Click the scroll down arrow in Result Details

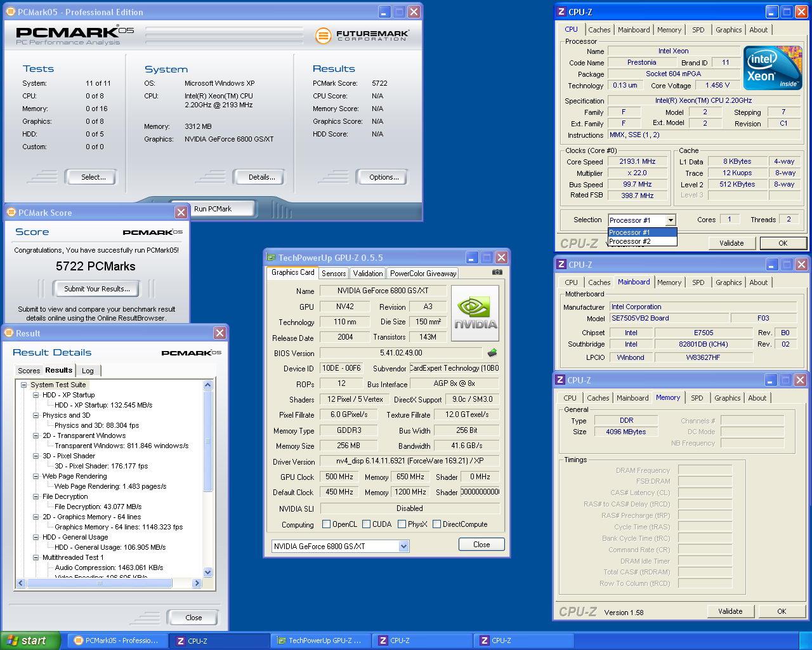click(207, 572)
